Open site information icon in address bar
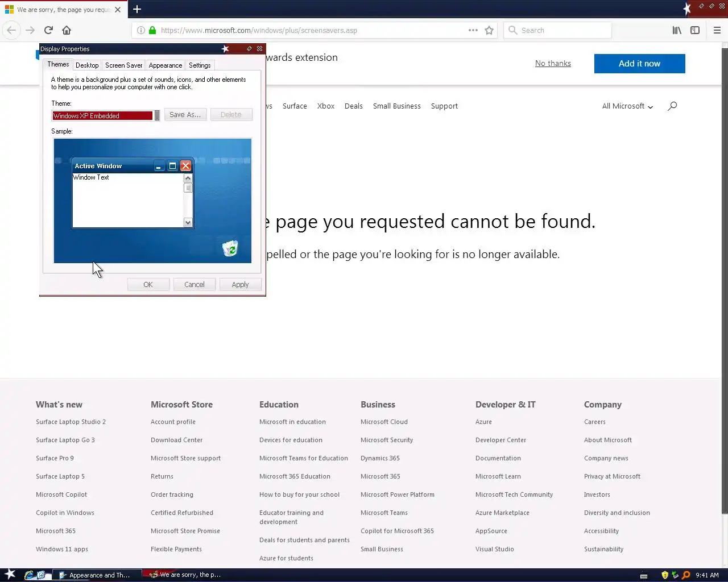728x582 pixels. (x=141, y=30)
